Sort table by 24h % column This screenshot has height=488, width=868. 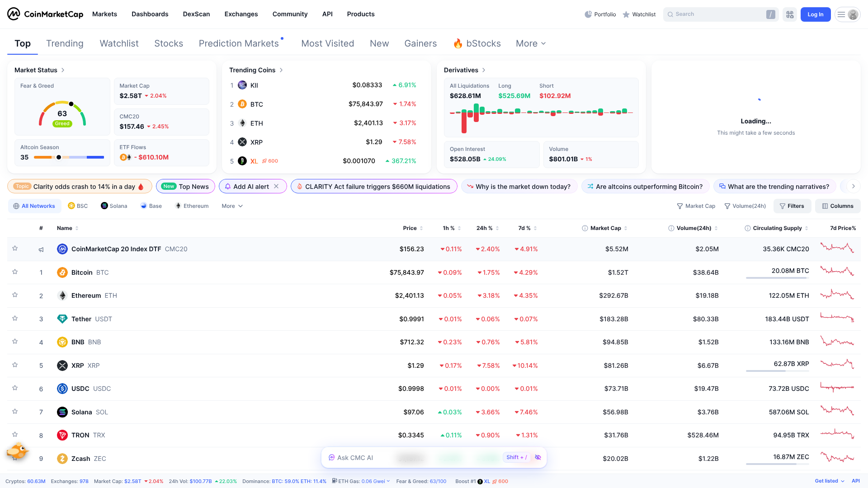pyautogui.click(x=487, y=228)
